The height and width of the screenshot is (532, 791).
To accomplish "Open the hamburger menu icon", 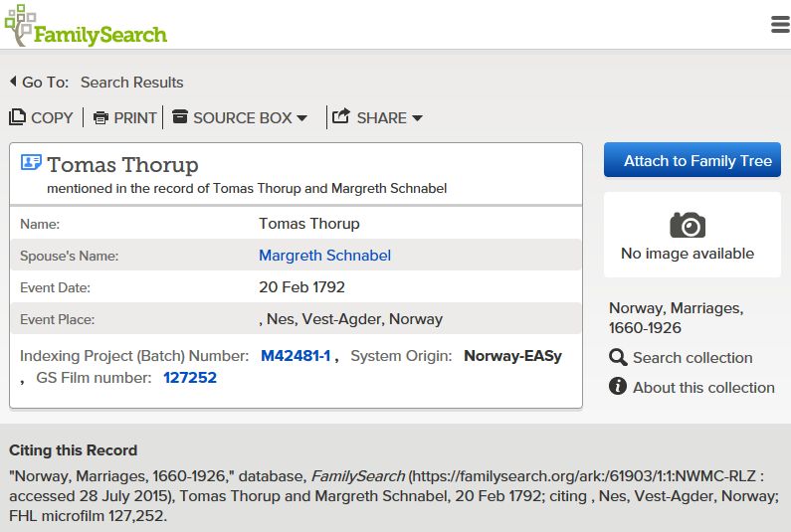I will pos(780,24).
